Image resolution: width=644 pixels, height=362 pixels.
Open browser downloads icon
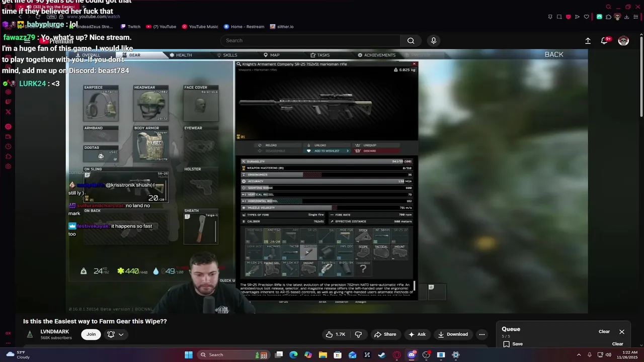click(626, 17)
